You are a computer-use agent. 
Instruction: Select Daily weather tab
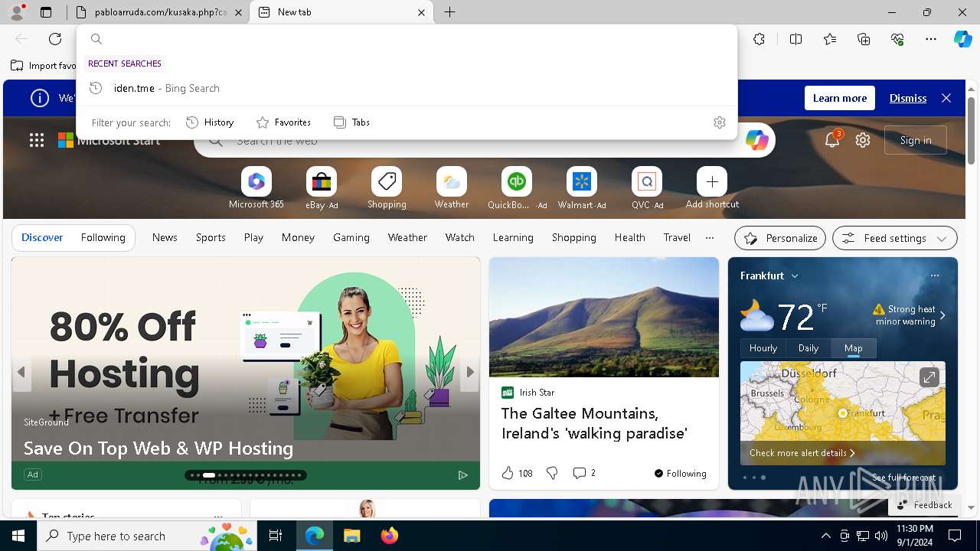(808, 348)
